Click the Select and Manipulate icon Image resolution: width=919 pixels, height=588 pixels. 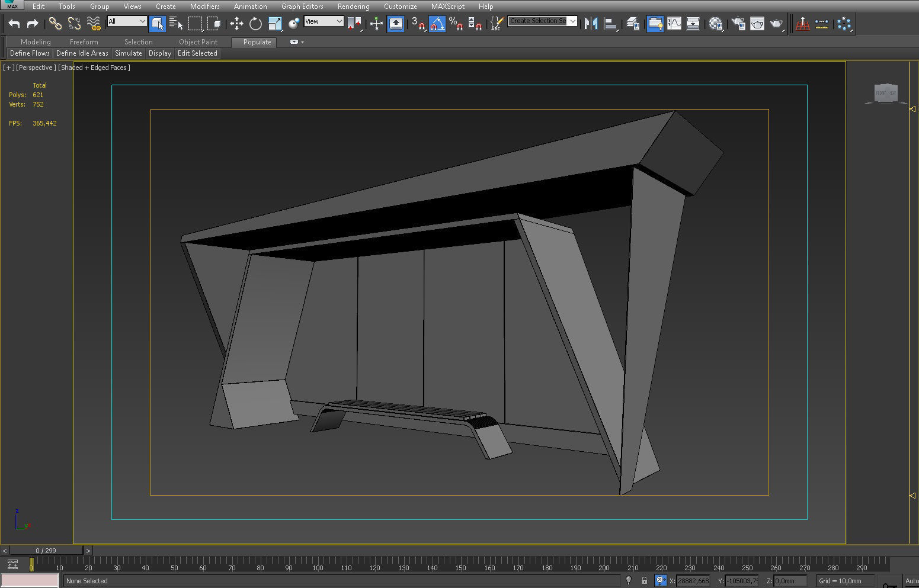pos(376,24)
